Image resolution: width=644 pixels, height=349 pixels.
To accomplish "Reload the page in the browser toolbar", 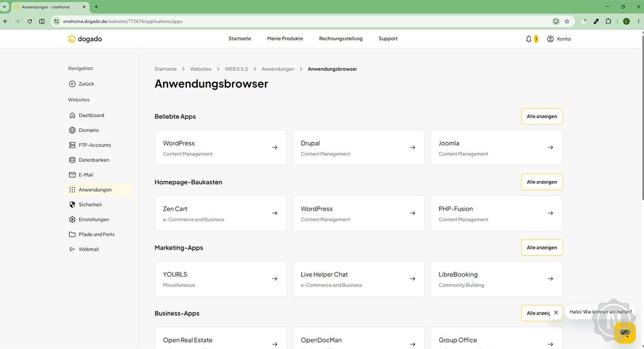I will coord(30,21).
